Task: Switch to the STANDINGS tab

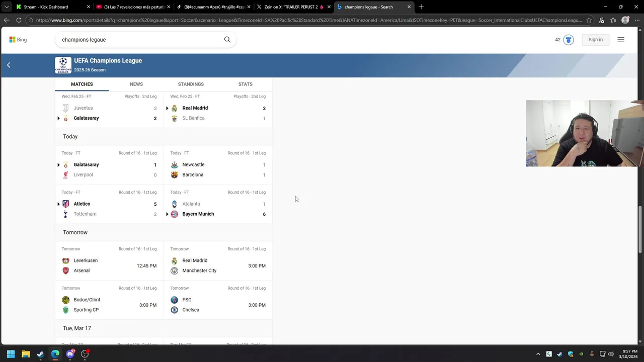Action: 191,84
